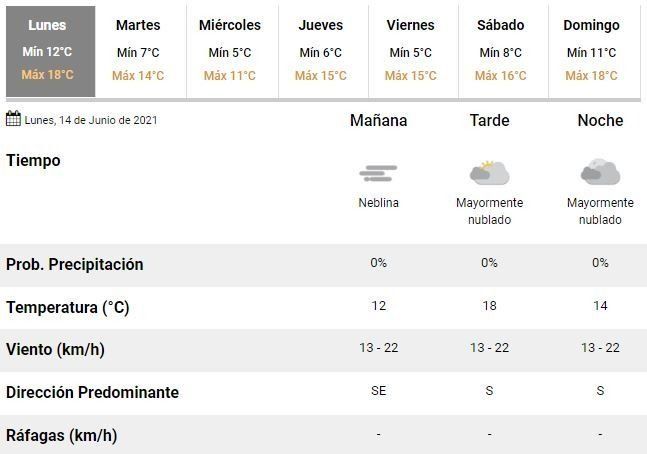Open the Miércoles forecast tab
The height and width of the screenshot is (454, 647).
point(230,51)
